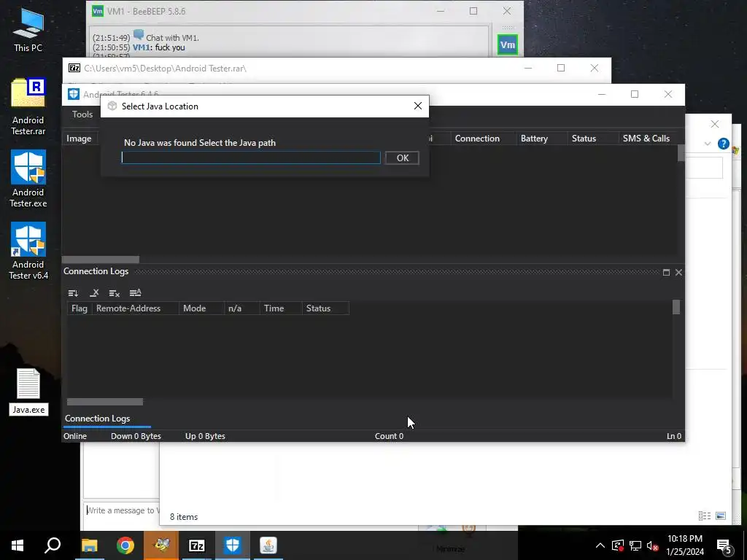Screen dimensions: 747x560
Task: Click the clear list lines-with-x icon
Action: tap(115, 293)
